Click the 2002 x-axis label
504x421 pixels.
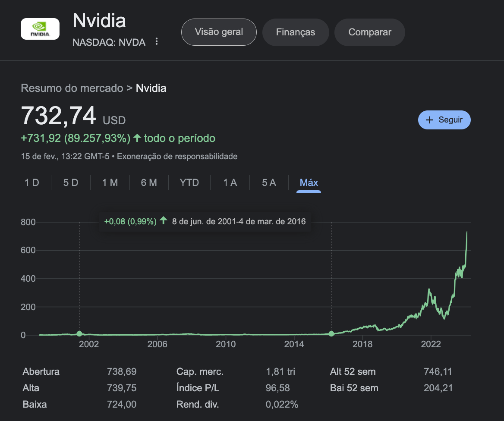coord(89,344)
